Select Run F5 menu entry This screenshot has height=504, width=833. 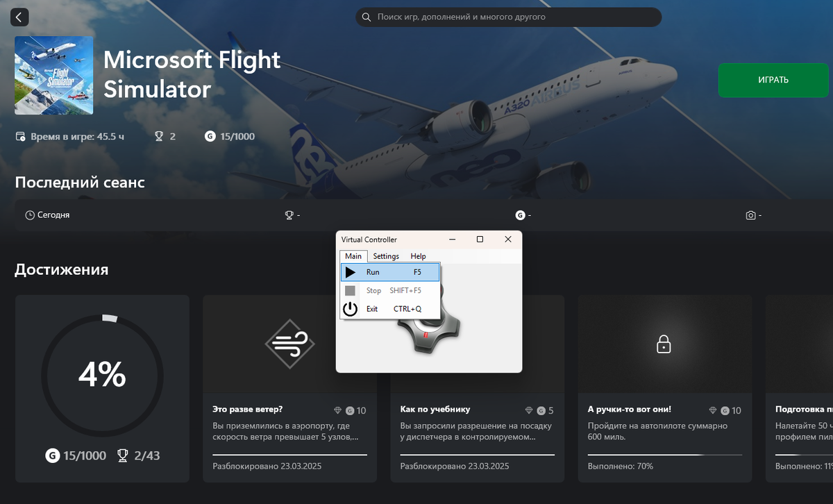click(x=390, y=272)
